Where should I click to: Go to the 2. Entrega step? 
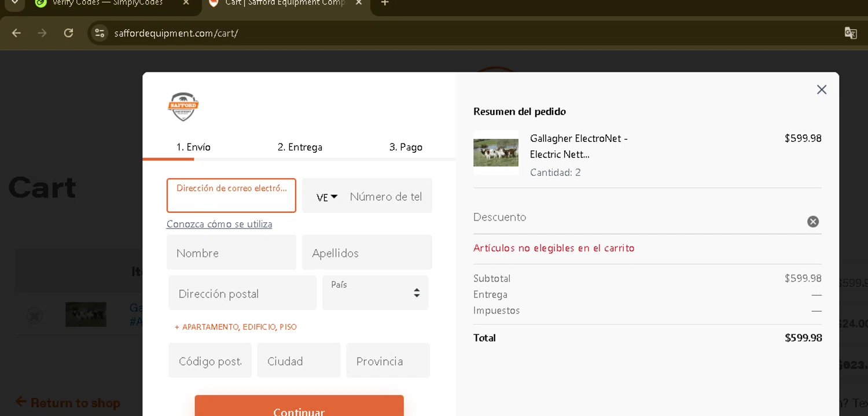(300, 147)
